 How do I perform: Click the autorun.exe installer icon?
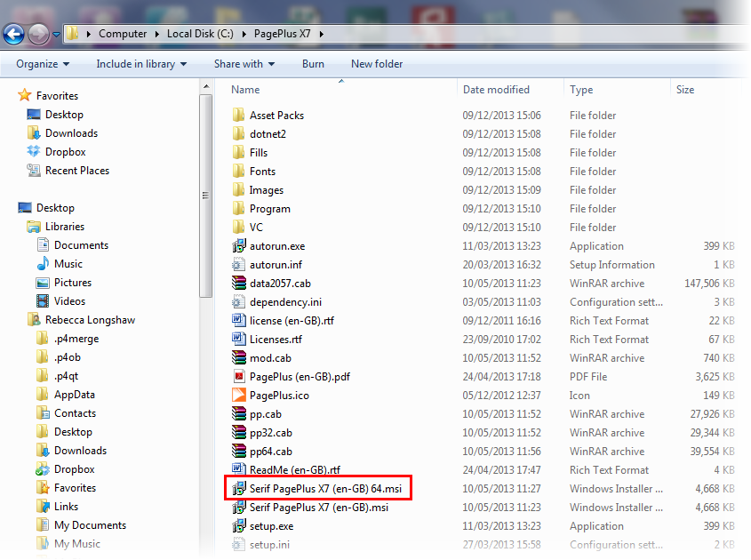coord(238,245)
